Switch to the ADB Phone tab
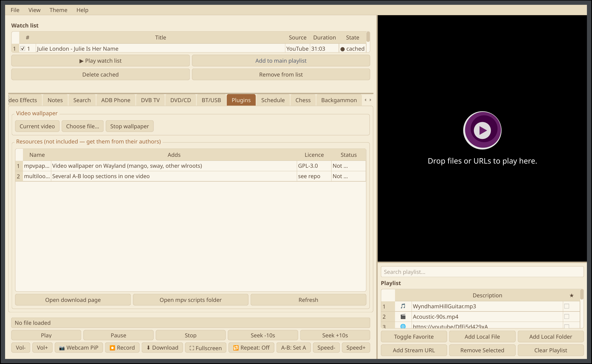 [x=116, y=100]
